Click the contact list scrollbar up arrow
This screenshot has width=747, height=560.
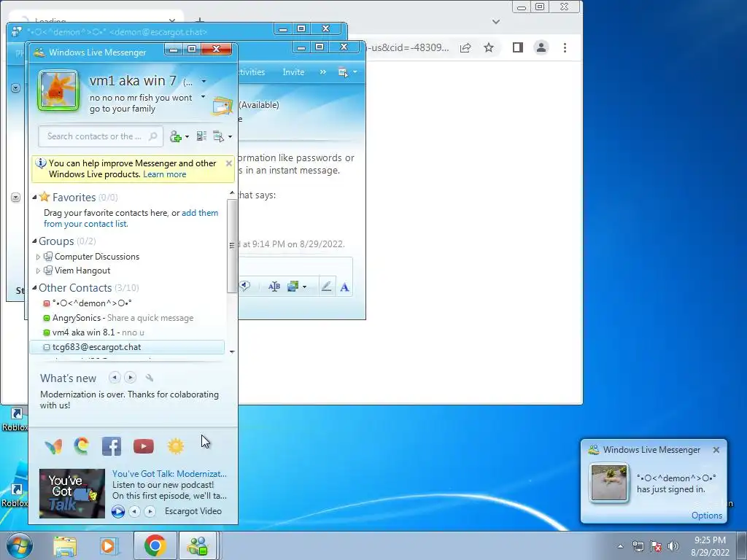(232, 192)
